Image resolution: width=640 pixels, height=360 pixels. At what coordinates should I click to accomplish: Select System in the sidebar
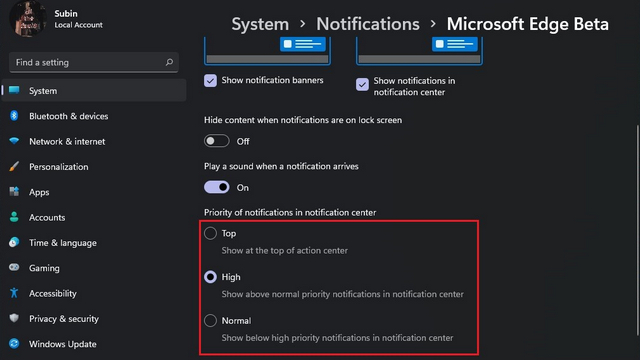94,91
